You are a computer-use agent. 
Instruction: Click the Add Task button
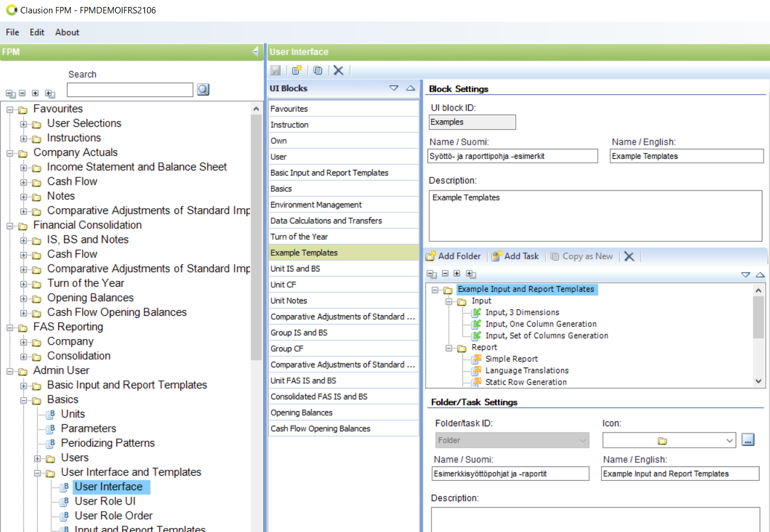pos(515,256)
